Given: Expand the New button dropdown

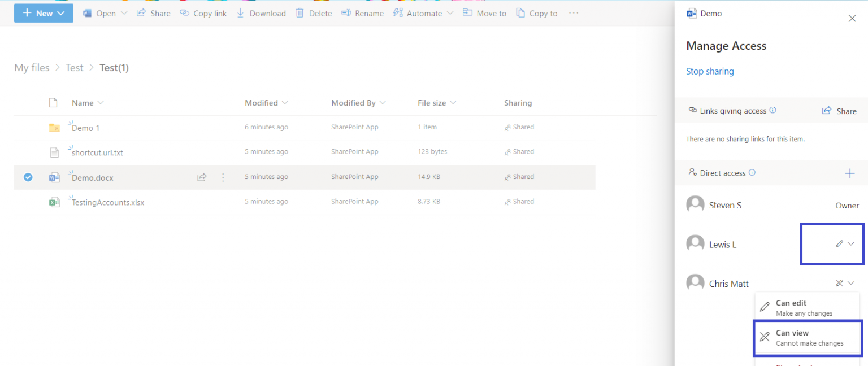Looking at the screenshot, I should click(61, 13).
